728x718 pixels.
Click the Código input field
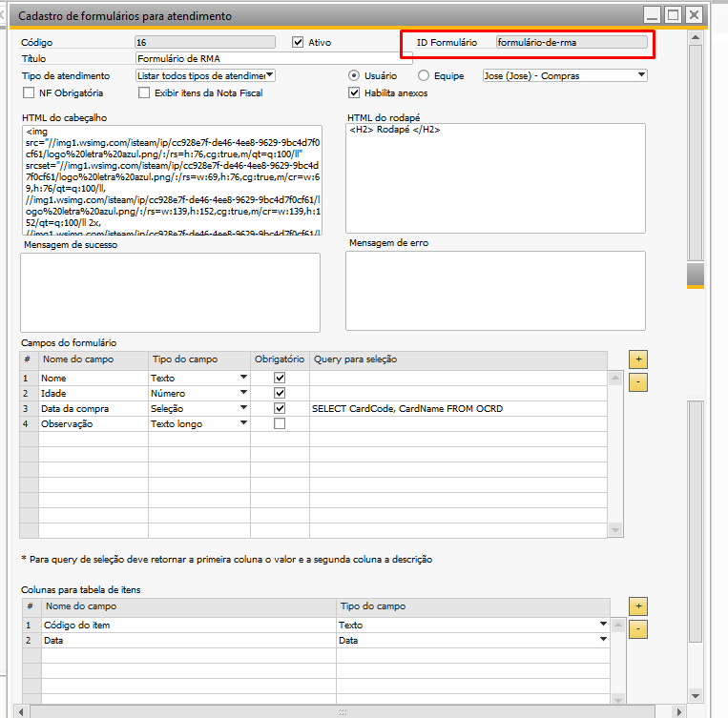205,42
